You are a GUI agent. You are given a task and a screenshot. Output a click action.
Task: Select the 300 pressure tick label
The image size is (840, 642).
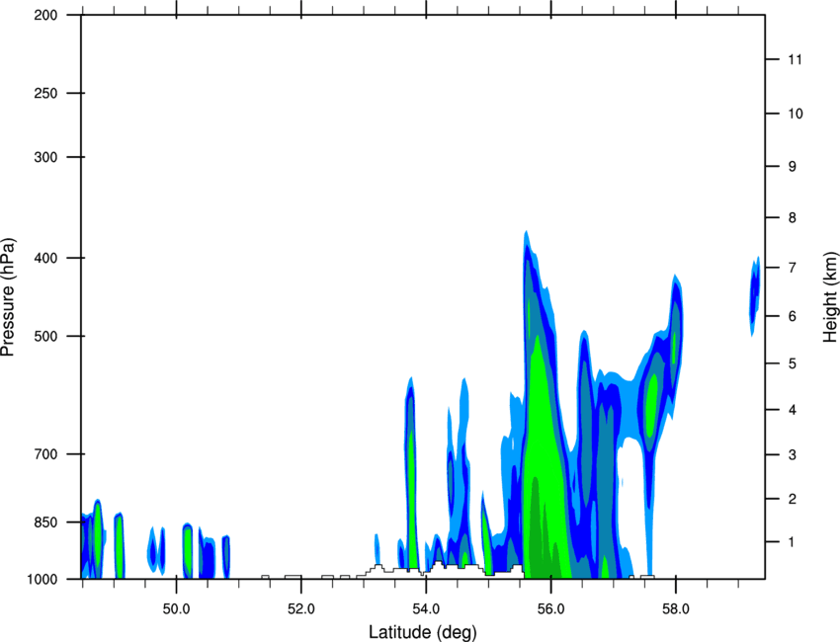pos(45,157)
